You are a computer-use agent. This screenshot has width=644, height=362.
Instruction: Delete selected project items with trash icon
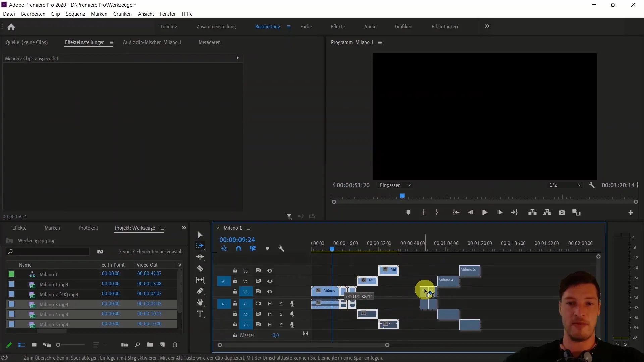point(175,345)
